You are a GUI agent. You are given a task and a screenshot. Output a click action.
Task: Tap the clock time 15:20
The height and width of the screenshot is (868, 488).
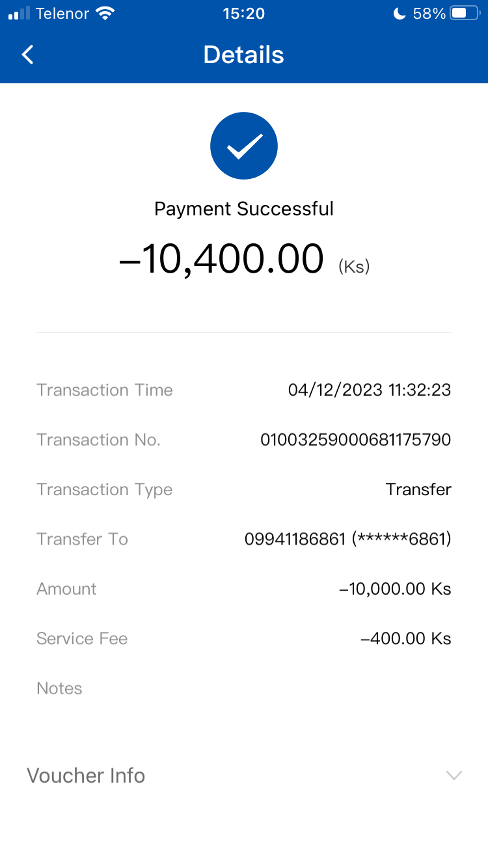click(244, 14)
